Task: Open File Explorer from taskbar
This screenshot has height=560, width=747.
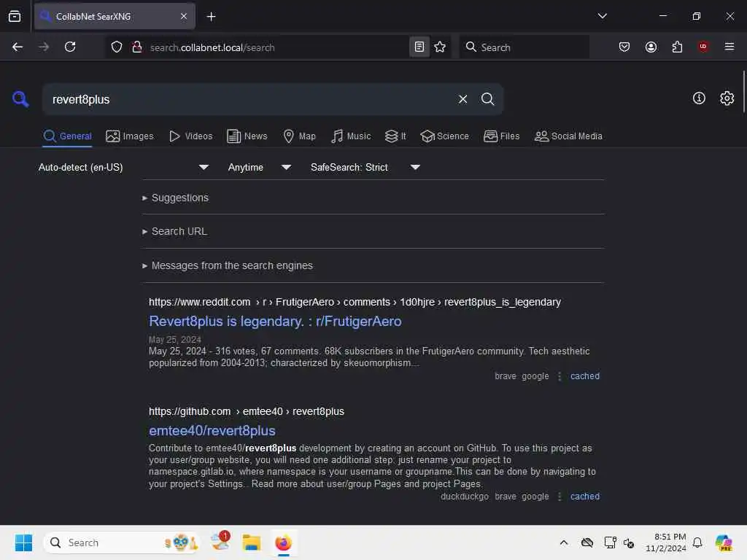Action: (x=251, y=542)
